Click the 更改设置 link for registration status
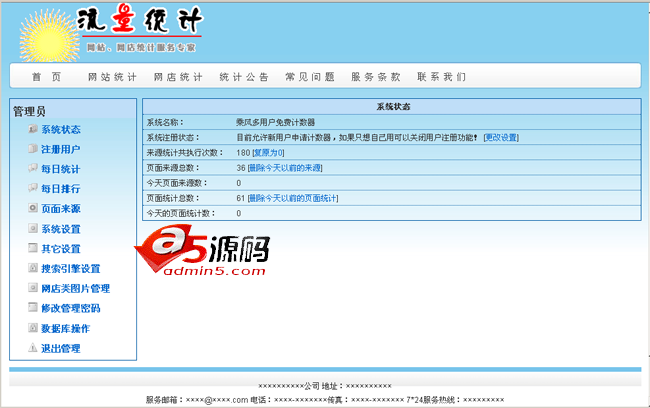The image size is (650, 408). click(501, 137)
